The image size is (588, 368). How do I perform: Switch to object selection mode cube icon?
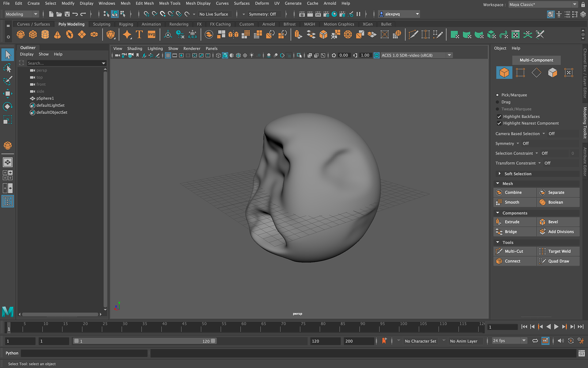[504, 73]
